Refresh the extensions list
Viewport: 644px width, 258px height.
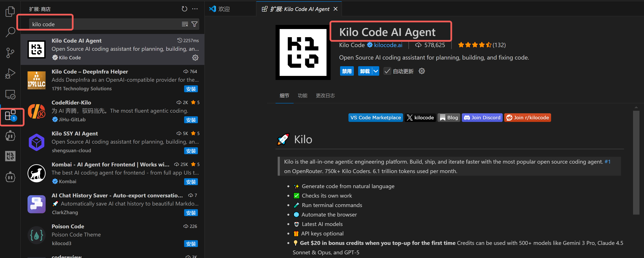[185, 9]
